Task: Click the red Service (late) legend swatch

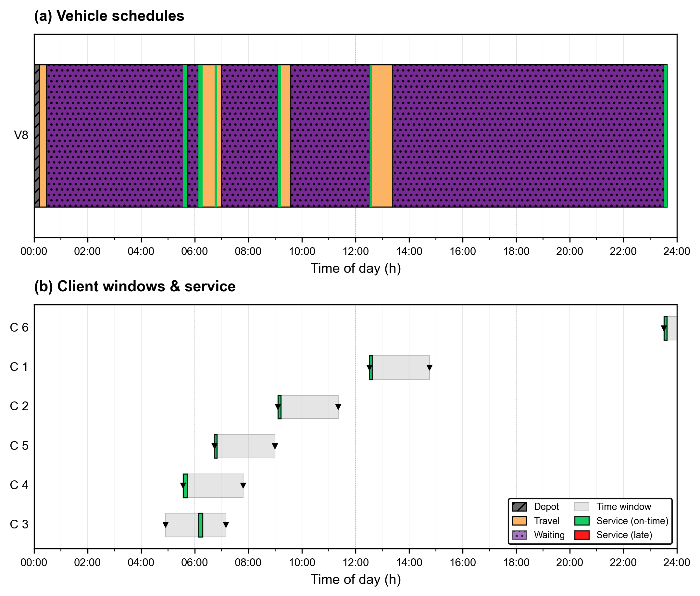Action: [x=581, y=535]
